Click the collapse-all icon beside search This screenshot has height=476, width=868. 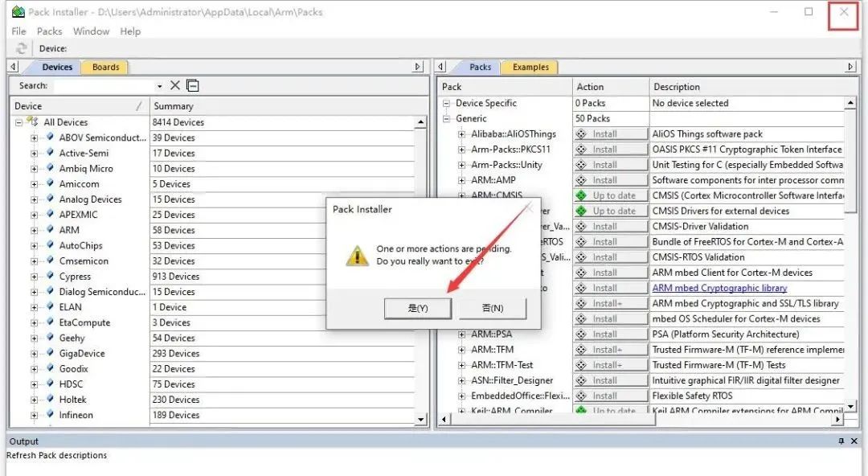tap(192, 85)
